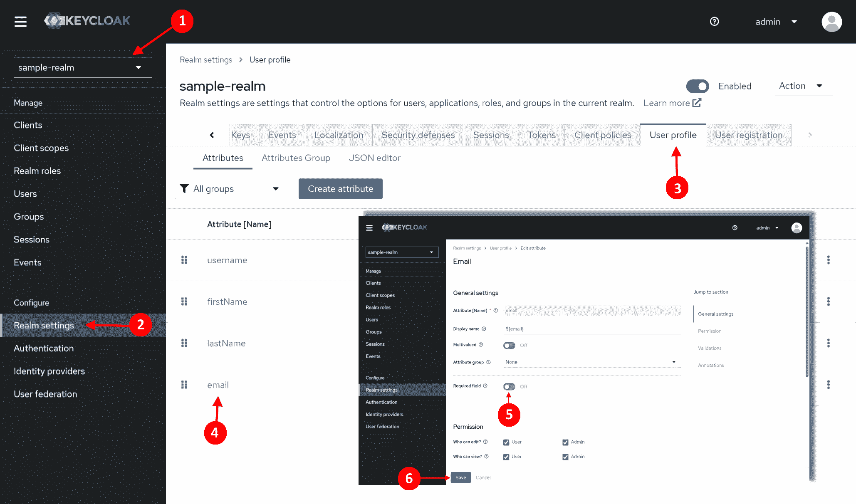Open the email attribute link
The width and height of the screenshot is (856, 504).
click(x=218, y=385)
